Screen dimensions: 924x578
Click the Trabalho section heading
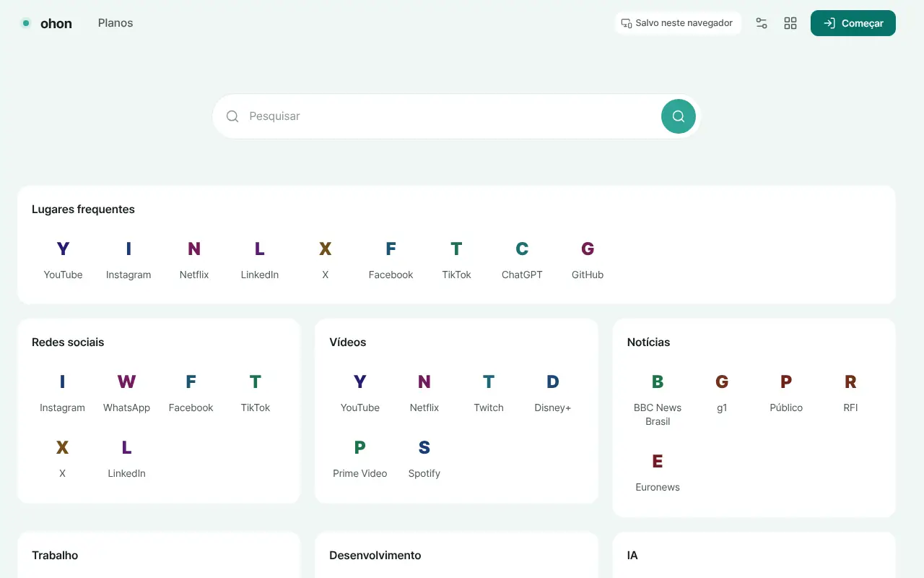pyautogui.click(x=55, y=556)
